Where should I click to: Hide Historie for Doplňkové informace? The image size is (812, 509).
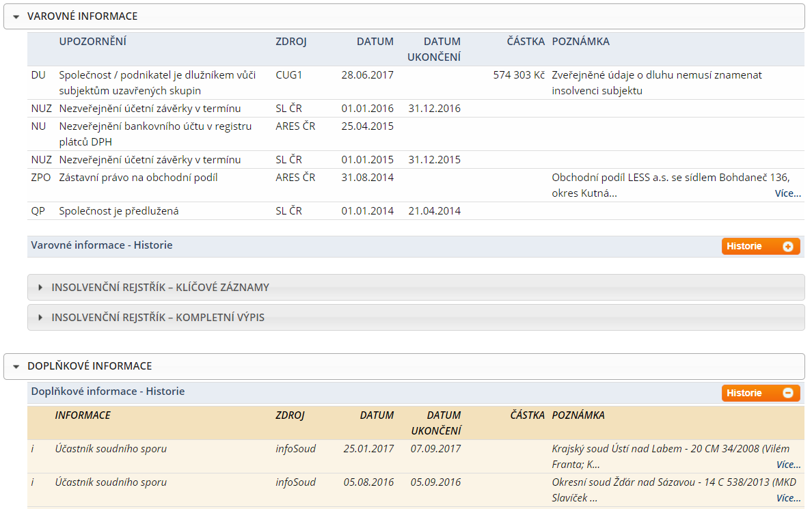[761, 393]
